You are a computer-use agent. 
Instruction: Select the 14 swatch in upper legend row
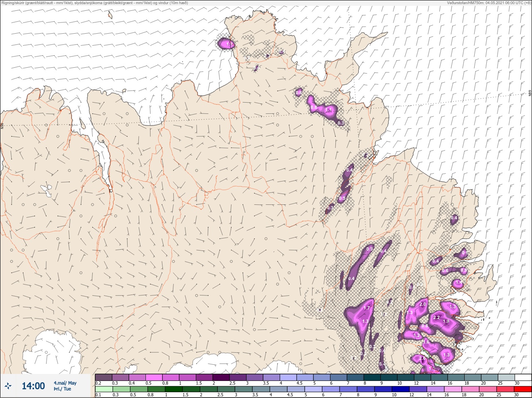(440, 377)
